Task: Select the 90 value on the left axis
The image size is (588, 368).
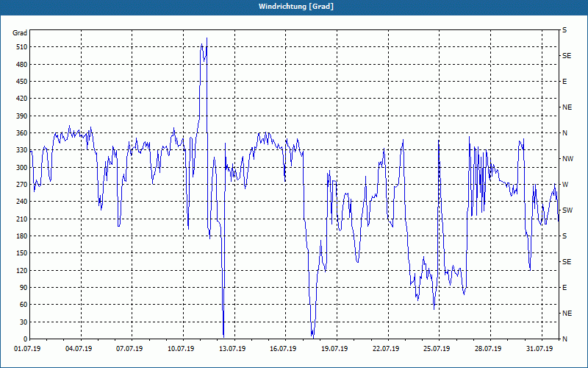Action: (24, 288)
